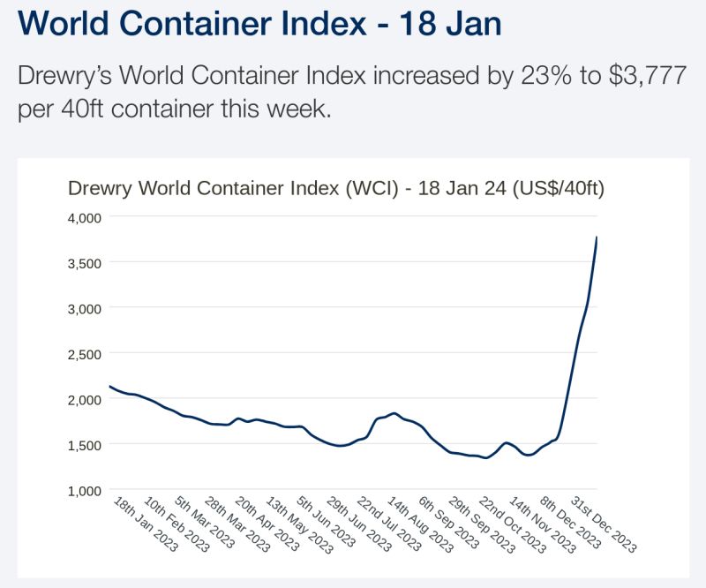Viewport: 706px width, 588px height.
Task: Click the 10th Feb 2023 date label
Action: point(176,524)
